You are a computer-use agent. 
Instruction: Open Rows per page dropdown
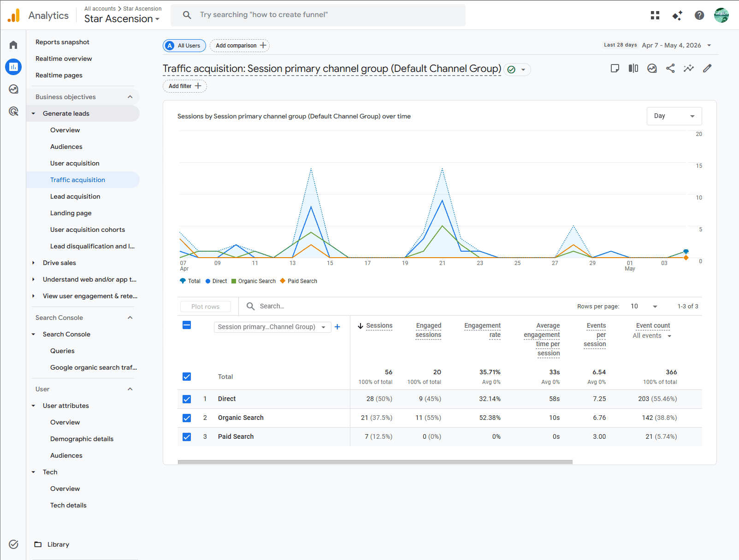644,307
